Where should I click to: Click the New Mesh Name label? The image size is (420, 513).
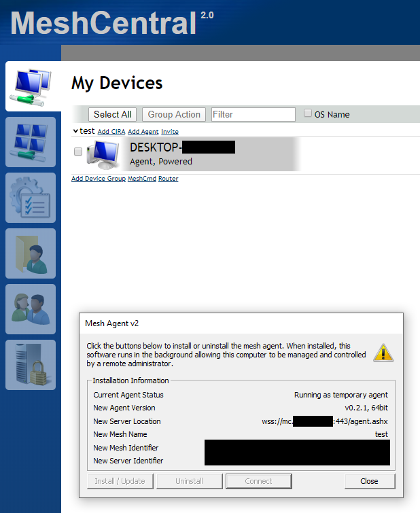click(x=120, y=434)
